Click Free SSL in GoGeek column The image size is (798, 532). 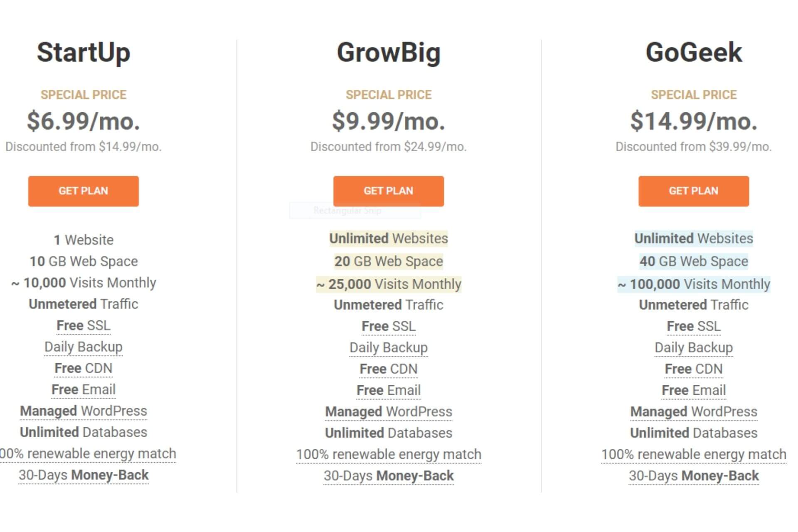[x=693, y=326]
